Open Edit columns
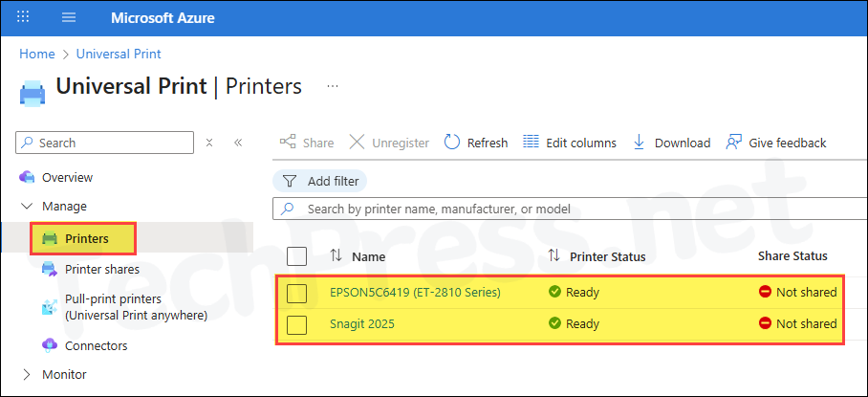Screen dimensions: 868x397 (x=570, y=143)
